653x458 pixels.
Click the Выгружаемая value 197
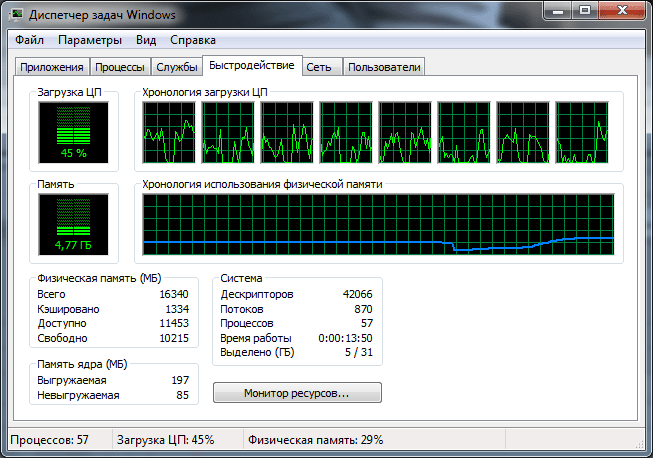coord(180,380)
